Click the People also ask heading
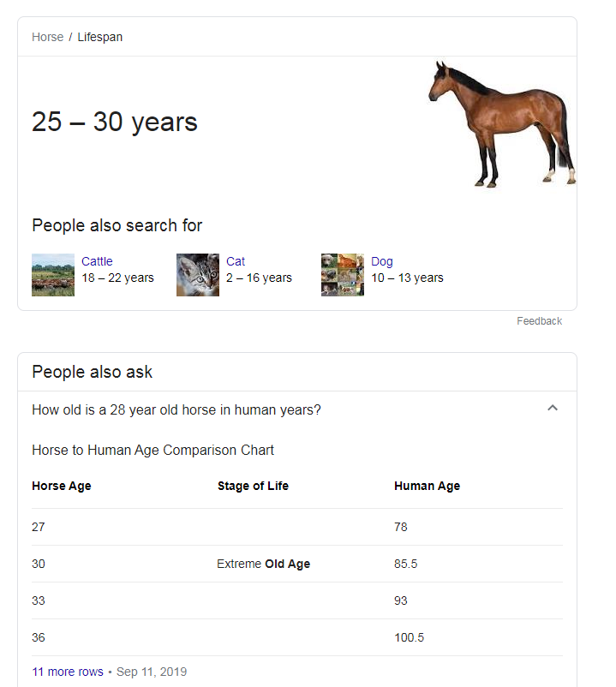This screenshot has width=616, height=687. coord(92,372)
